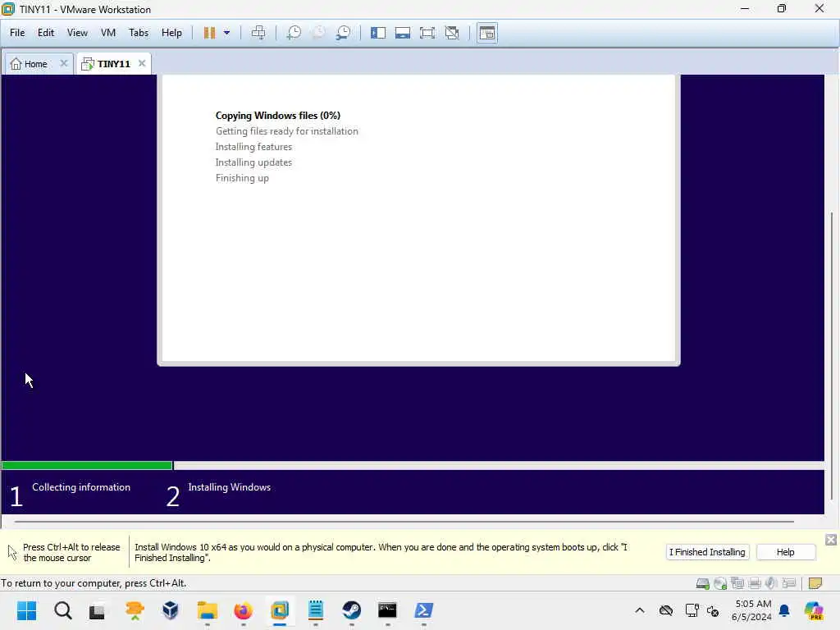The image size is (840, 630).
Task: Switch to Unity mode icon
Action: [x=452, y=33]
